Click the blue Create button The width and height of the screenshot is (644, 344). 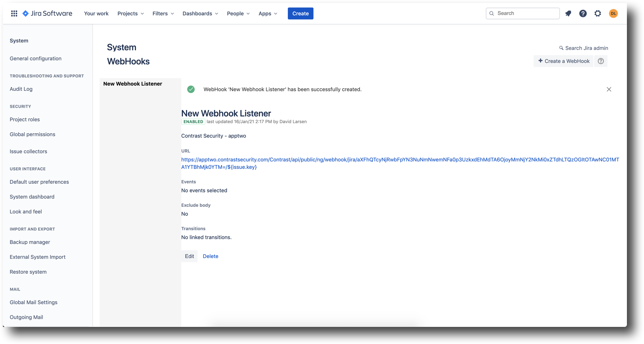coord(300,13)
